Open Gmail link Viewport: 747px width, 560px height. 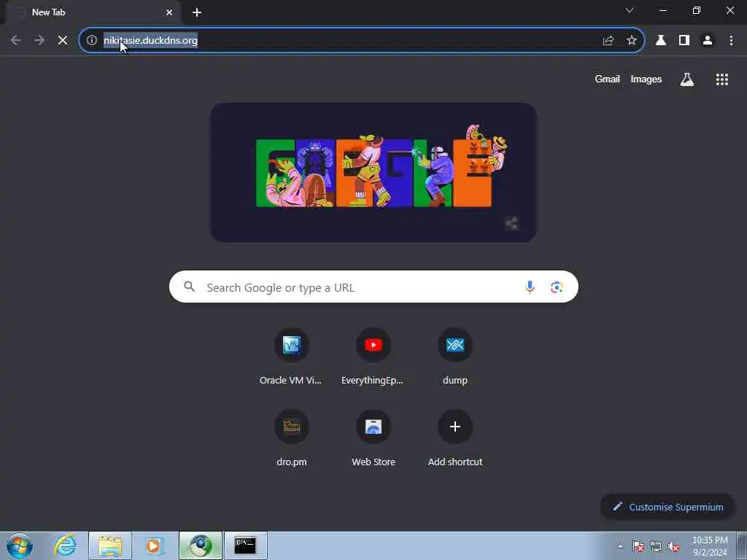[607, 79]
